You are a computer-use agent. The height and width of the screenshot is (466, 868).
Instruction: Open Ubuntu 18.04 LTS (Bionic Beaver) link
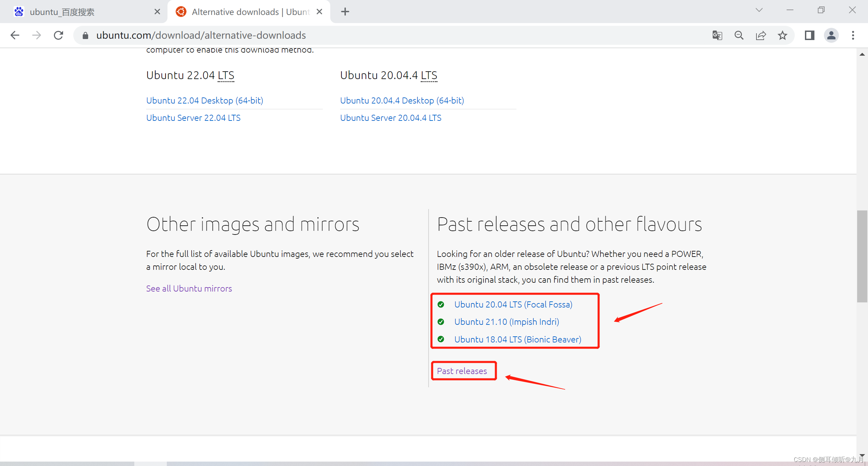518,339
